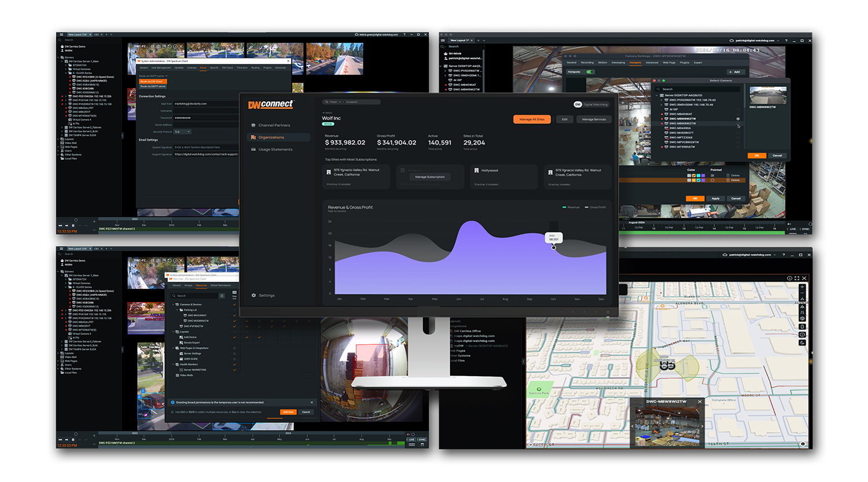The width and height of the screenshot is (868, 482).
Task: Click Add button on Hotspots tab
Action: [x=736, y=72]
